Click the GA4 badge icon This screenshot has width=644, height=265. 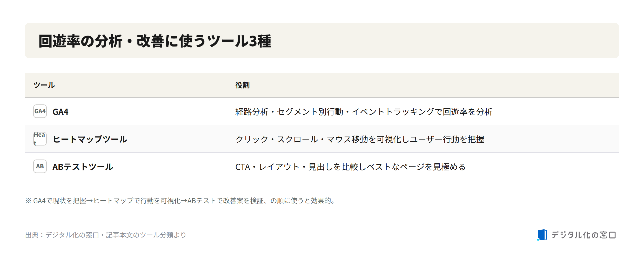tap(40, 111)
